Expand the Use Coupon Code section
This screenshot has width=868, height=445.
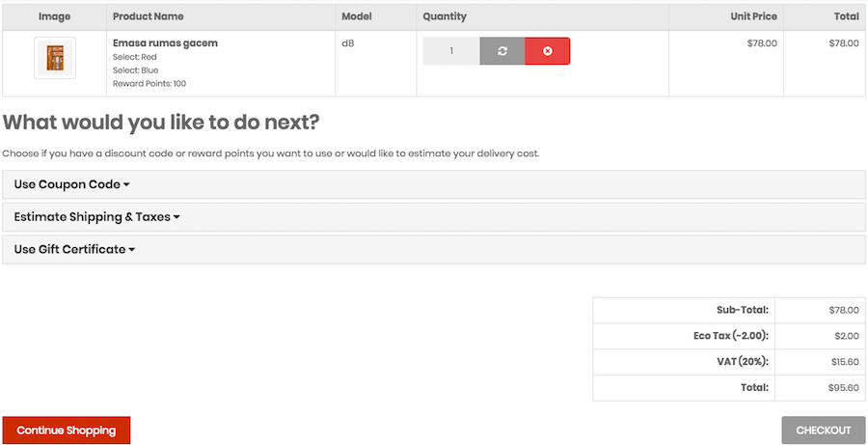click(x=71, y=184)
